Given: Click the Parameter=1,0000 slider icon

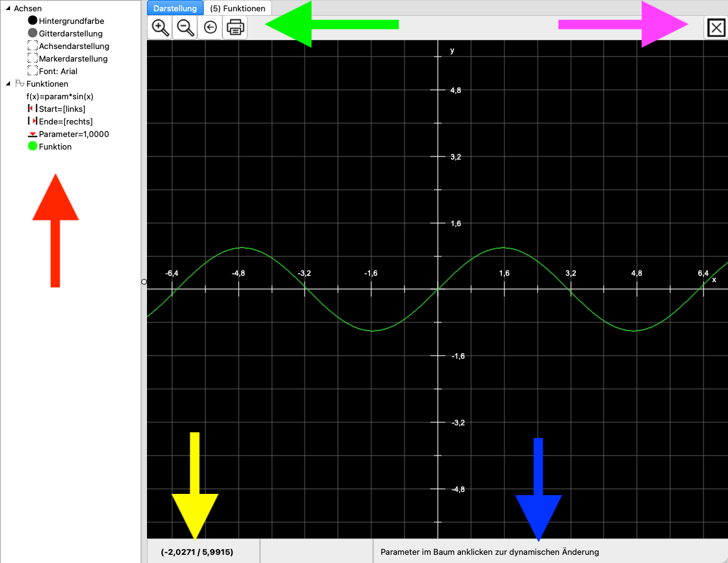Looking at the screenshot, I should click(33, 134).
